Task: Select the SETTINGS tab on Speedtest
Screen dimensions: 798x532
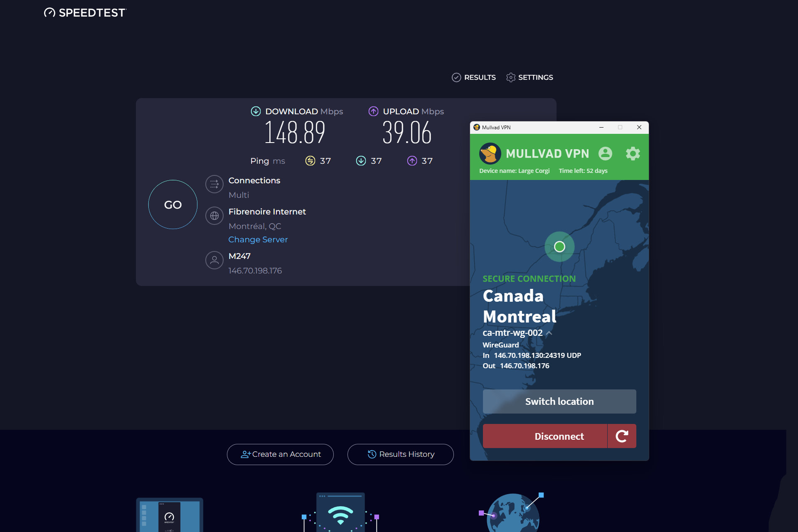Action: click(530, 77)
